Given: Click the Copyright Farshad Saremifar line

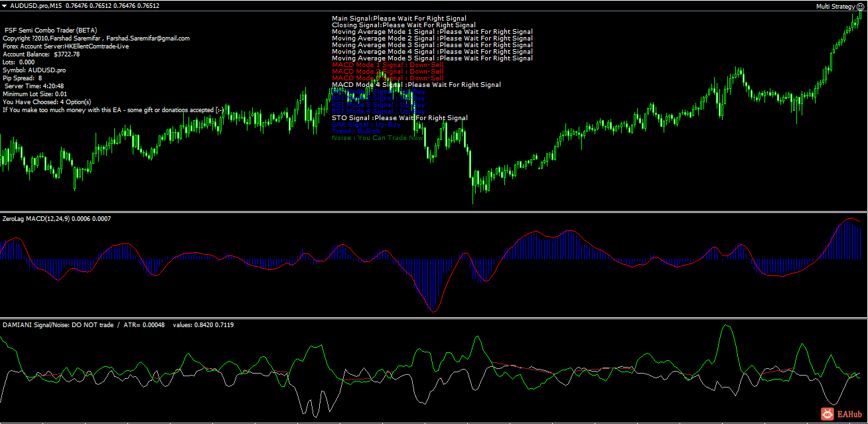Looking at the screenshot, I should pos(96,38).
